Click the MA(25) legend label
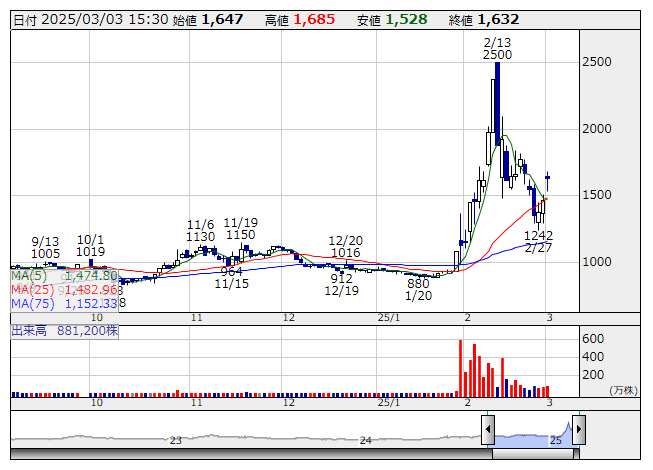 coord(30,289)
